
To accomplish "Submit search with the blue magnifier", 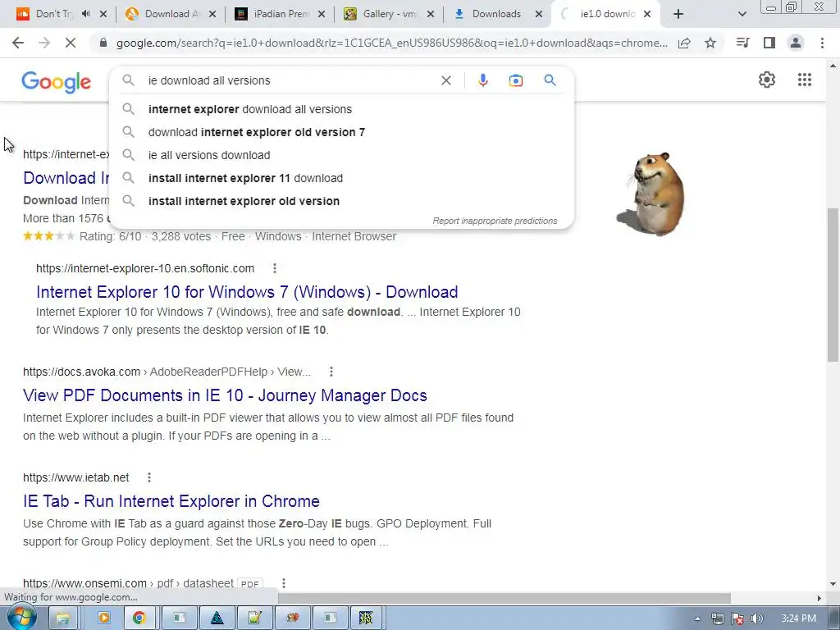I will [550, 80].
